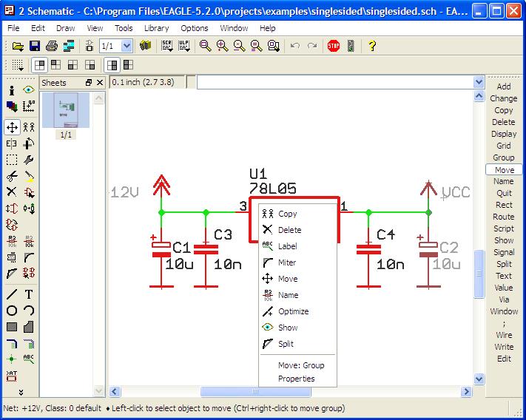Click the Use library books icon
The height and width of the screenshot is (420, 526).
[145, 46]
